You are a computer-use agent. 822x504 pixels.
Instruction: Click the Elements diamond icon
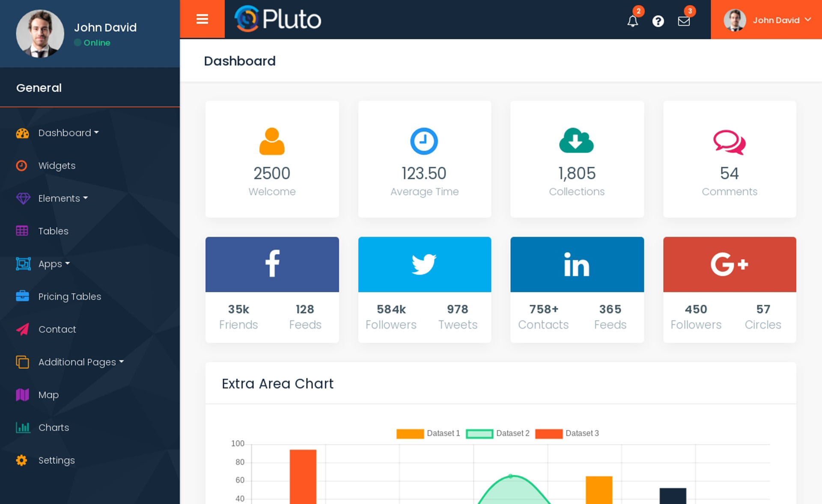[x=22, y=198]
